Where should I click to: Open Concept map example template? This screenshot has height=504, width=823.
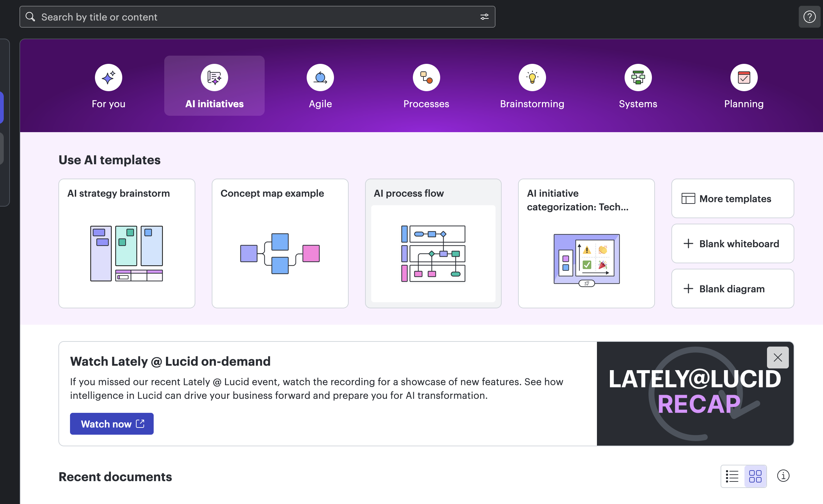click(280, 243)
